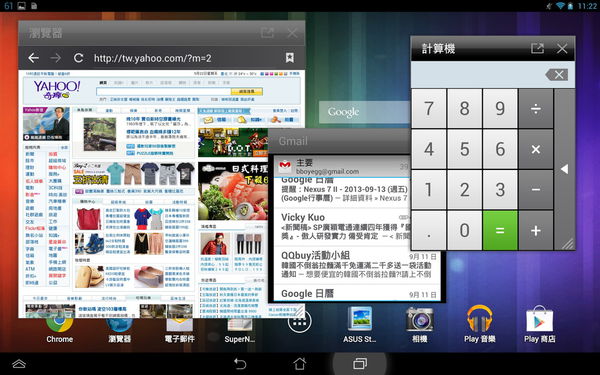
Task: Expand calculator advanced panel arrow
Action: [x=565, y=169]
